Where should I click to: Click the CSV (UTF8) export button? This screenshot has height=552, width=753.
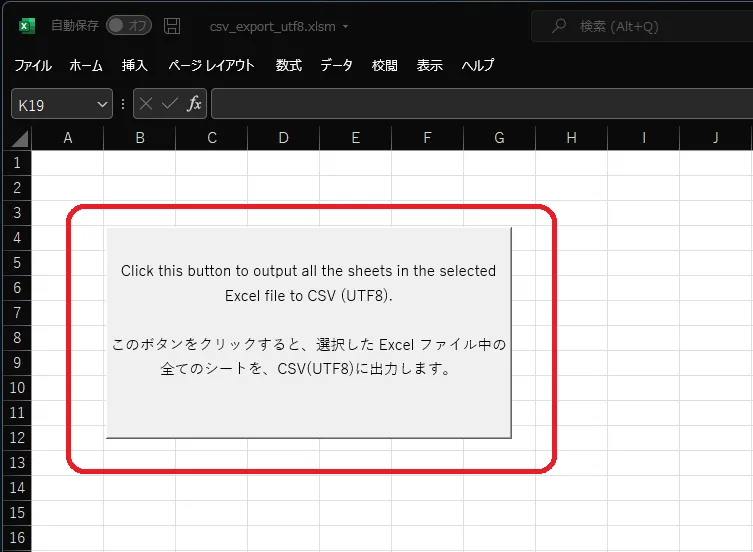pyautogui.click(x=308, y=332)
